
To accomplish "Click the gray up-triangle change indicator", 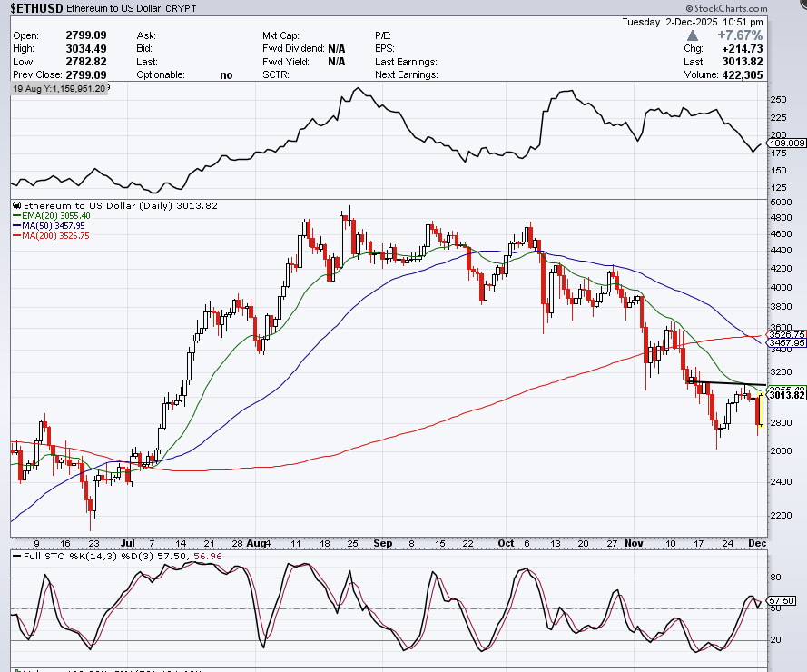I will tap(693, 35).
